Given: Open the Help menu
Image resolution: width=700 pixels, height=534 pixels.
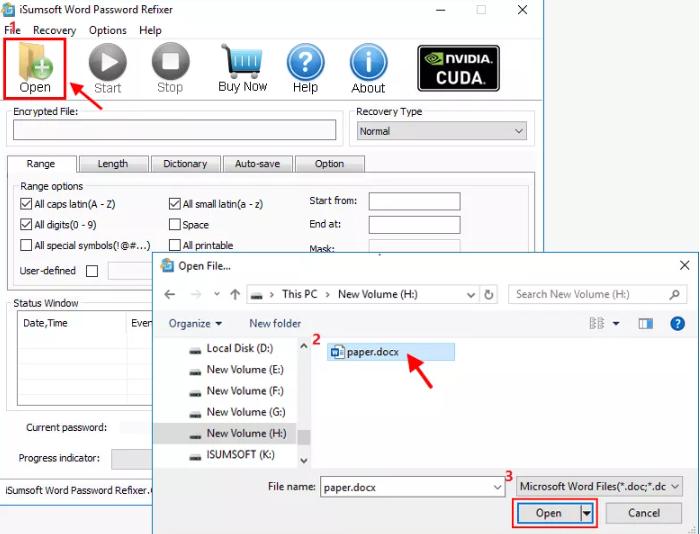Looking at the screenshot, I should tap(150, 30).
